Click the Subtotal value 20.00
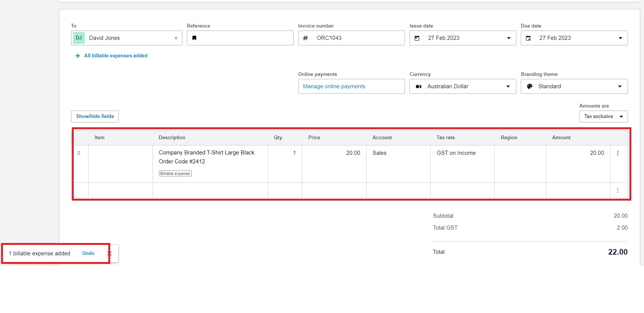Viewport: 644px width, 313px height. tap(621, 216)
